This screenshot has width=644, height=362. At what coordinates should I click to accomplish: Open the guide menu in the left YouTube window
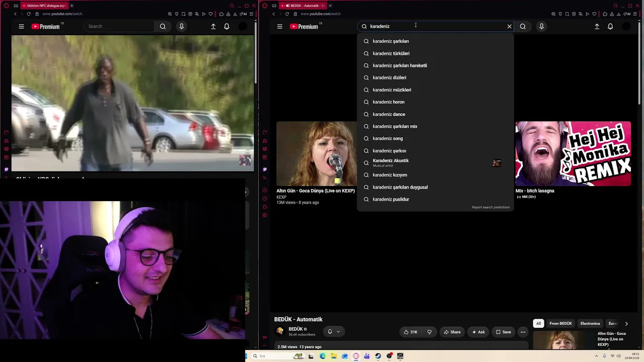coord(21,26)
